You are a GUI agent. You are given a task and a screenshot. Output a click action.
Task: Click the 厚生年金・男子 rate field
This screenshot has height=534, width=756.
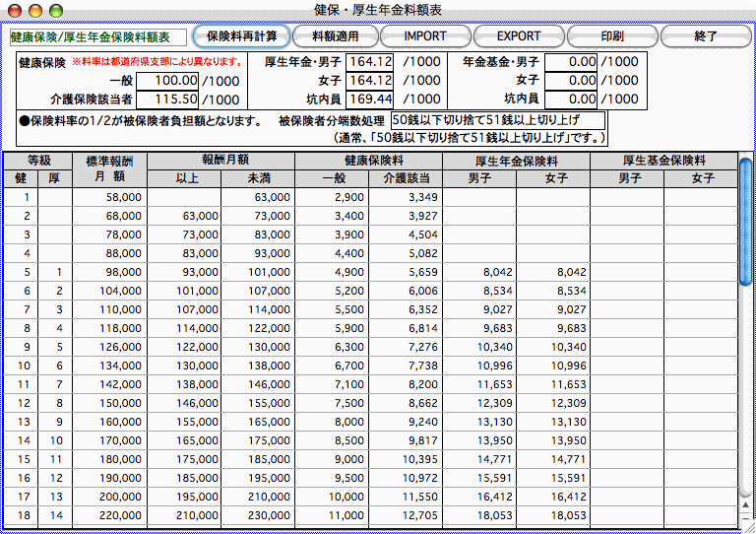tap(370, 61)
